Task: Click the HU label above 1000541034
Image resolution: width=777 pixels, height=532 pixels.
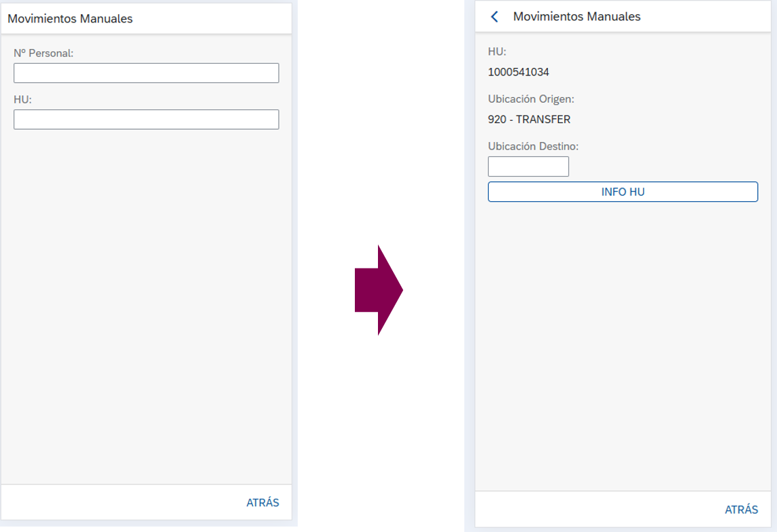Action: [497, 52]
